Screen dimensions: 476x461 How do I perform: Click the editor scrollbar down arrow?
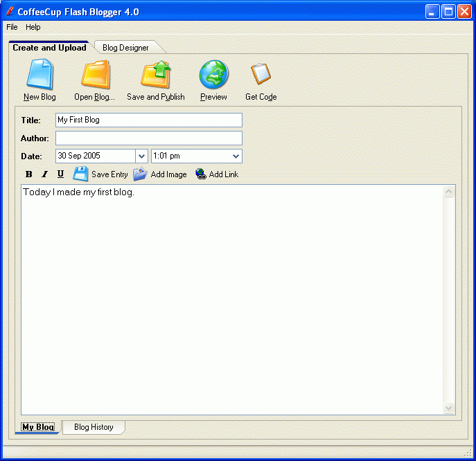448,408
